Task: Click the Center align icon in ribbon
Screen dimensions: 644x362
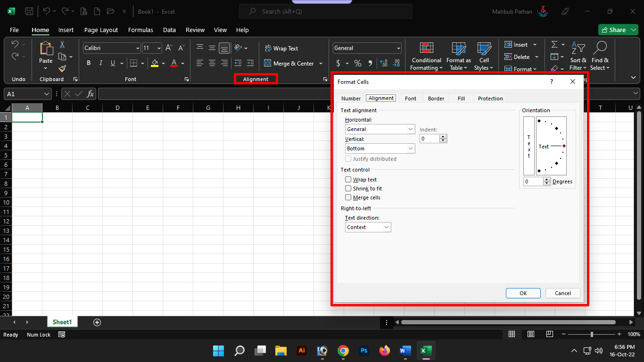Action: pyautogui.click(x=212, y=63)
